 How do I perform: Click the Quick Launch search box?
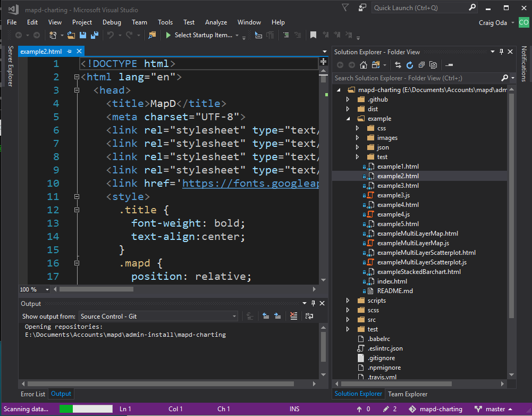pyautogui.click(x=425, y=8)
